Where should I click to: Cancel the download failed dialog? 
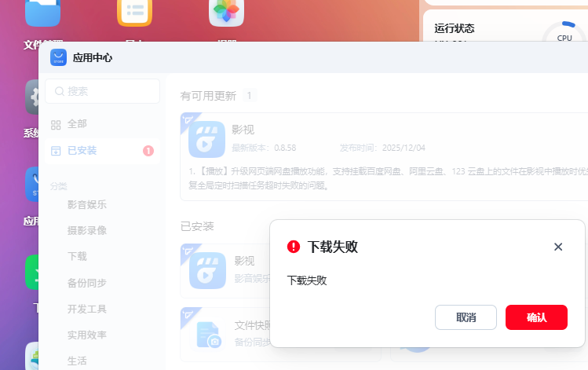tap(466, 317)
